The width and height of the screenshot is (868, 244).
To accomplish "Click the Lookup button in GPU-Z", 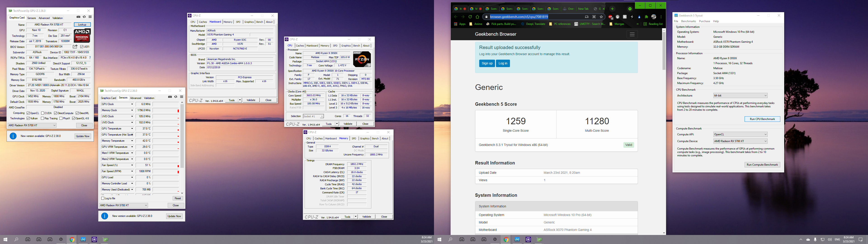I will click(x=82, y=25).
